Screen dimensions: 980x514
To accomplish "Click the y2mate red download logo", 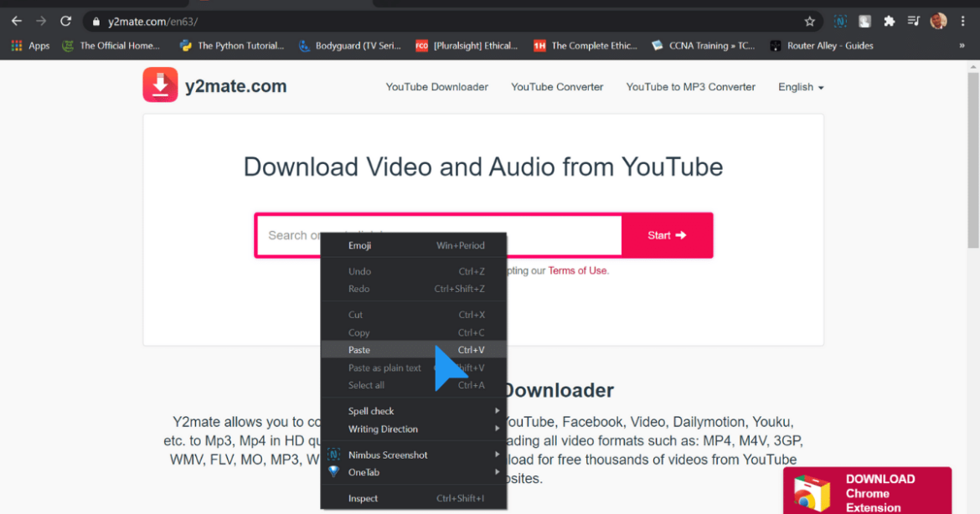I will (x=160, y=85).
